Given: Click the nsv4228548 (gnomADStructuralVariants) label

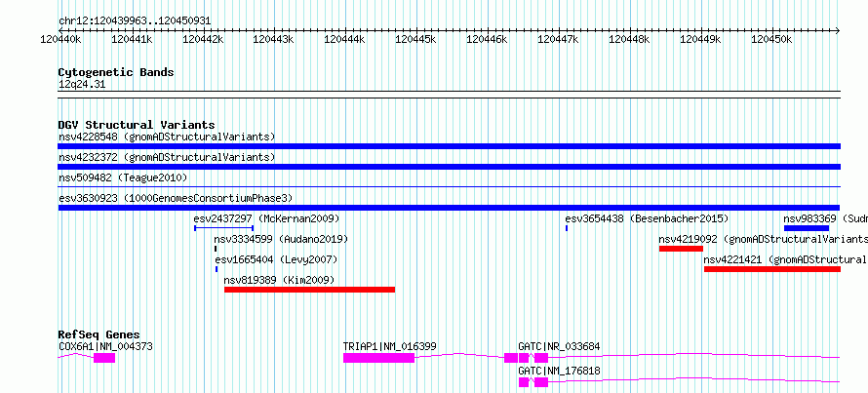Looking at the screenshot, I should tap(167, 137).
